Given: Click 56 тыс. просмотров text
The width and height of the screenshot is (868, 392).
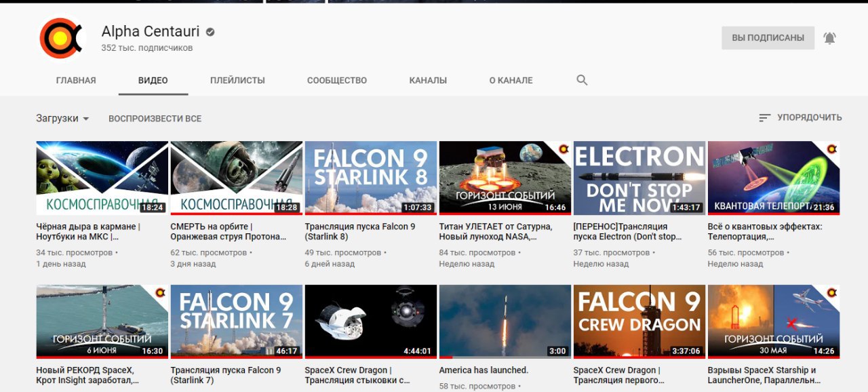Looking at the screenshot, I should click(747, 252).
